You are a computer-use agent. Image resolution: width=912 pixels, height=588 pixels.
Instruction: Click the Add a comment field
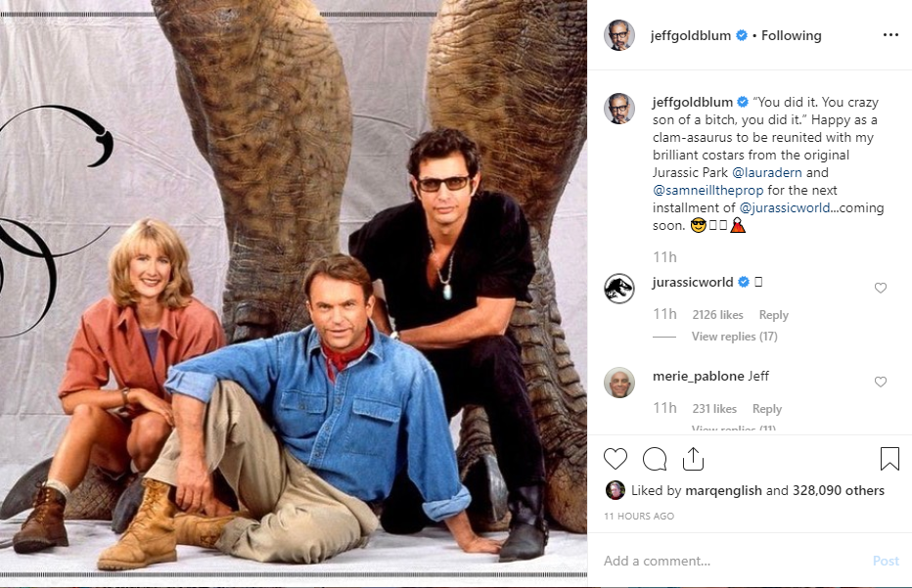point(724,561)
